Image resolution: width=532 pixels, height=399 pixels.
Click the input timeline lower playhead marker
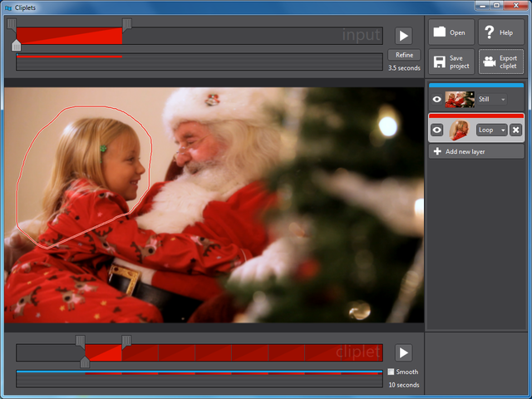(17, 46)
